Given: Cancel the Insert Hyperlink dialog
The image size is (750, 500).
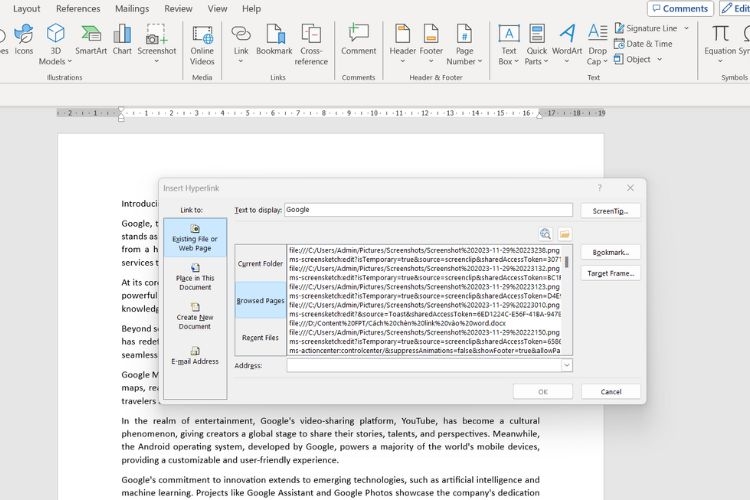Looking at the screenshot, I should (611, 391).
